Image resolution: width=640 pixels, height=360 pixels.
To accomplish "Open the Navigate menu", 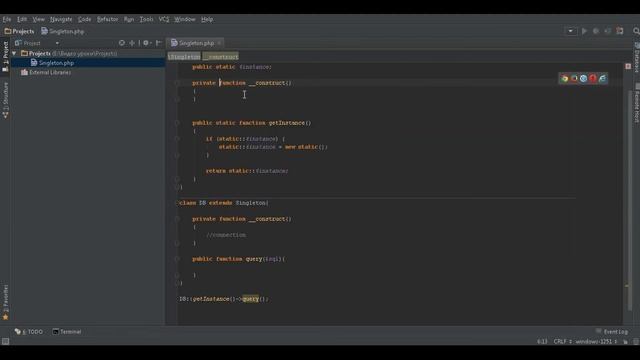I will pyautogui.click(x=61, y=19).
